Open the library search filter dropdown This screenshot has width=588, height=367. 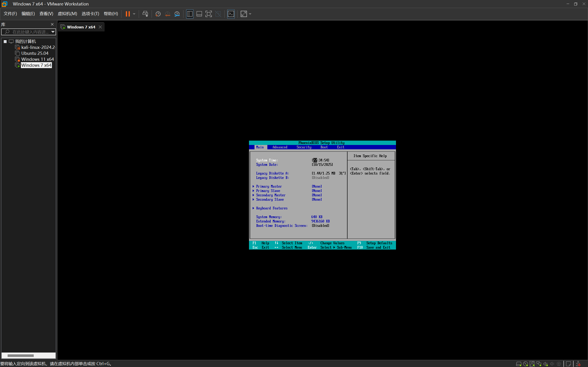coord(53,32)
